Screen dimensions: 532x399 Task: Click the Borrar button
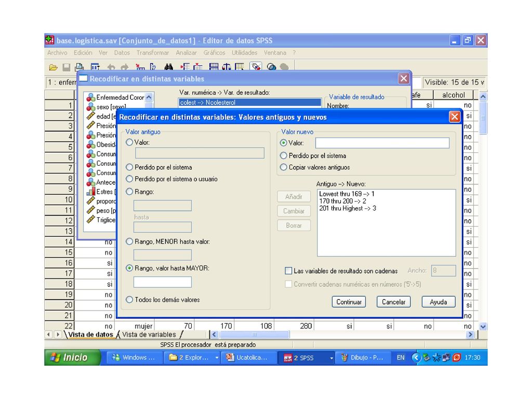[x=294, y=225]
